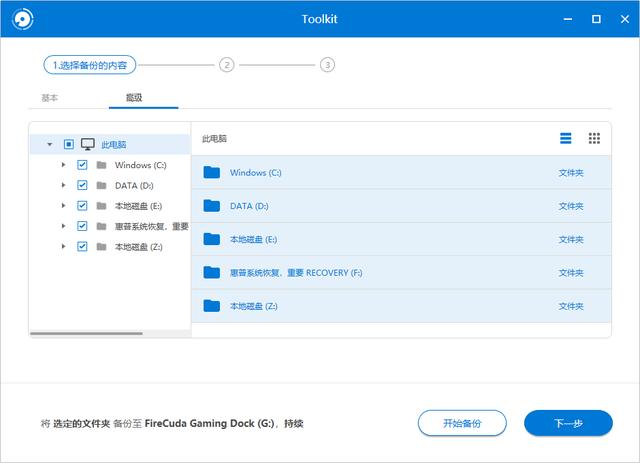Close the Toolkit window
The image size is (640, 463).
625,19
